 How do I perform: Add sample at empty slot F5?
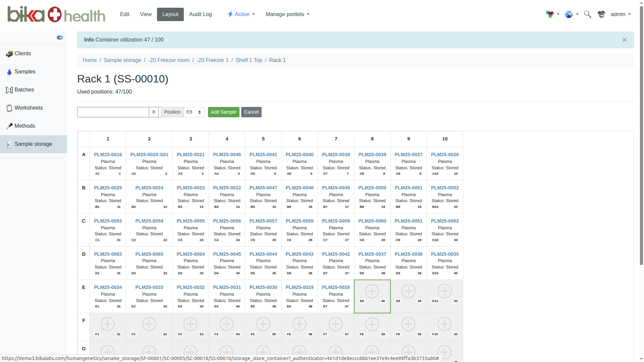click(263, 324)
